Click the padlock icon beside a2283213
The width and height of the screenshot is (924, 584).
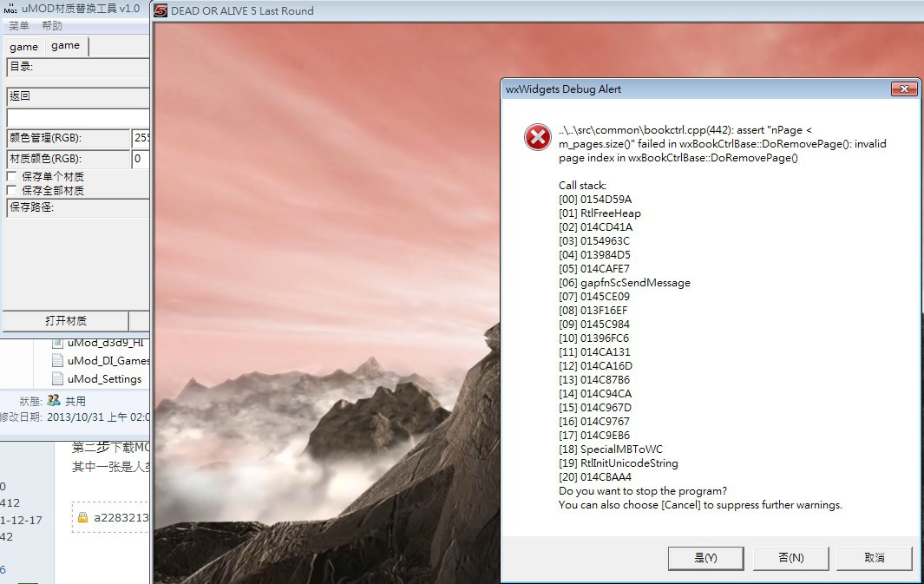(82, 517)
